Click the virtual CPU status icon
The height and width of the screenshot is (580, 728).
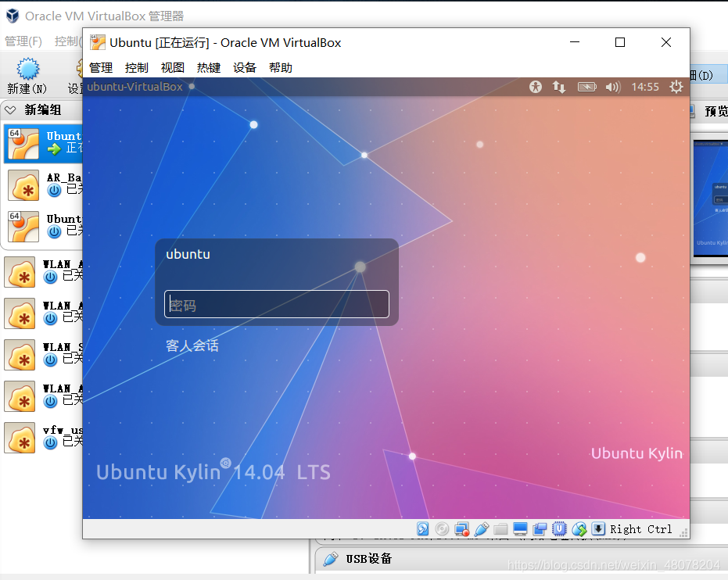[x=559, y=528]
